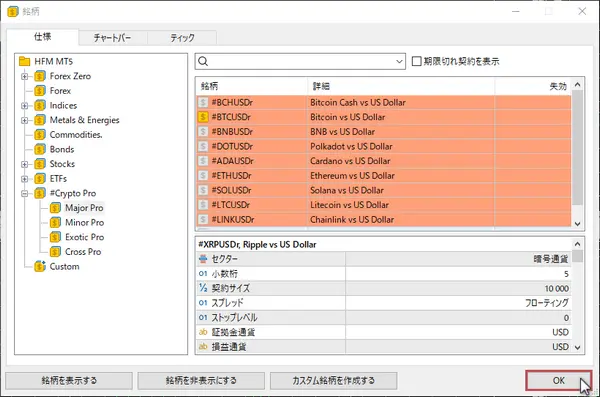Click the specification panel scroll-up arrow

(577, 244)
